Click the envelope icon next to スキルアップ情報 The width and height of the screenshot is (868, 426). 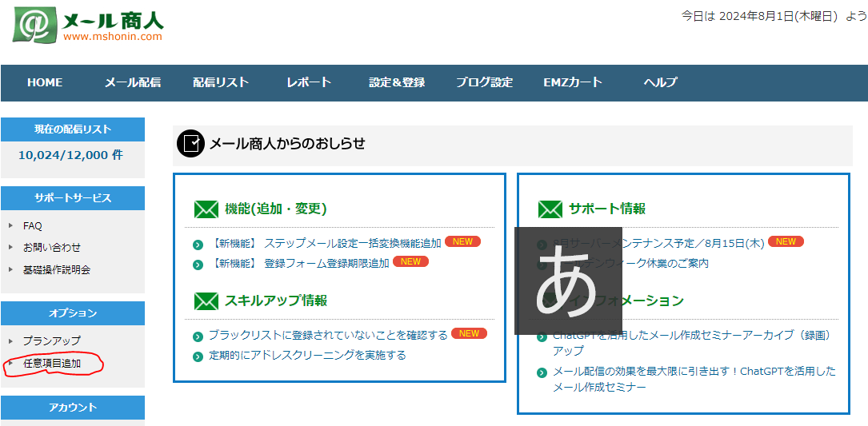coord(206,301)
